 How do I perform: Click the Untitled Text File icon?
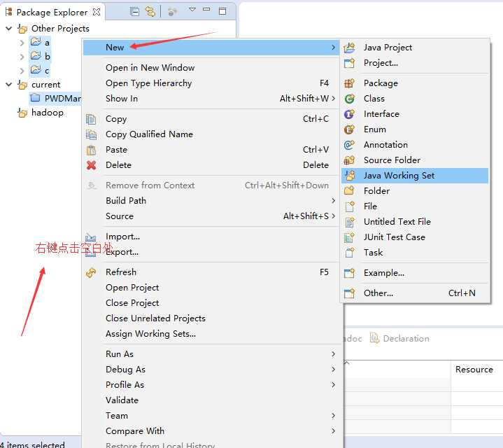[349, 222]
